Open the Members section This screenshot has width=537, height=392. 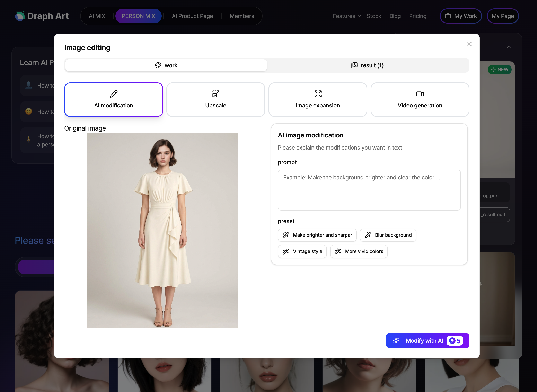[241, 16]
